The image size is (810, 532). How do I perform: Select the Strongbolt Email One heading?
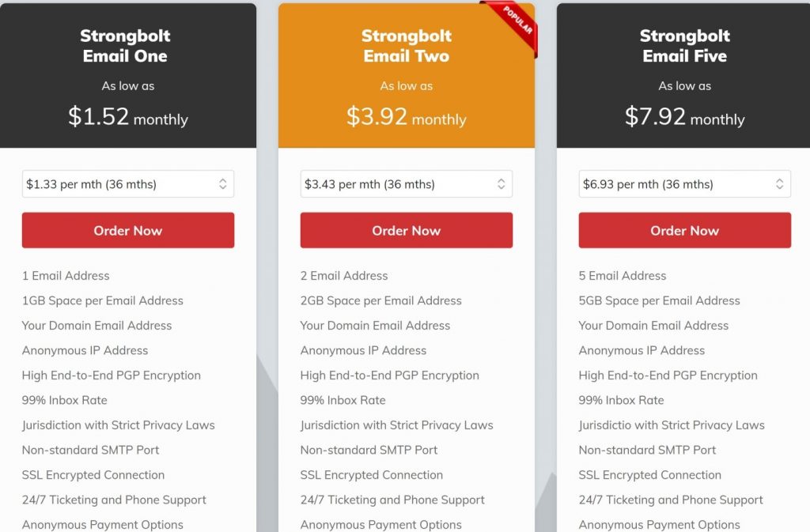point(125,45)
